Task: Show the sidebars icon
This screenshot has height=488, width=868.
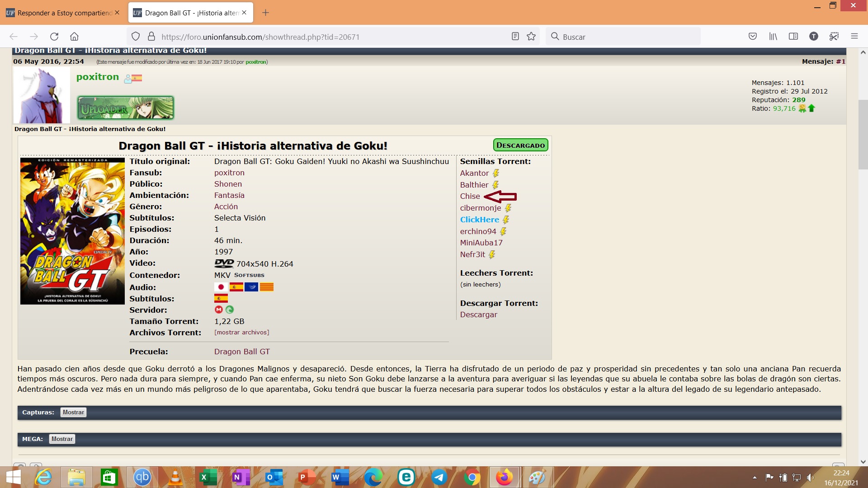Action: click(793, 37)
